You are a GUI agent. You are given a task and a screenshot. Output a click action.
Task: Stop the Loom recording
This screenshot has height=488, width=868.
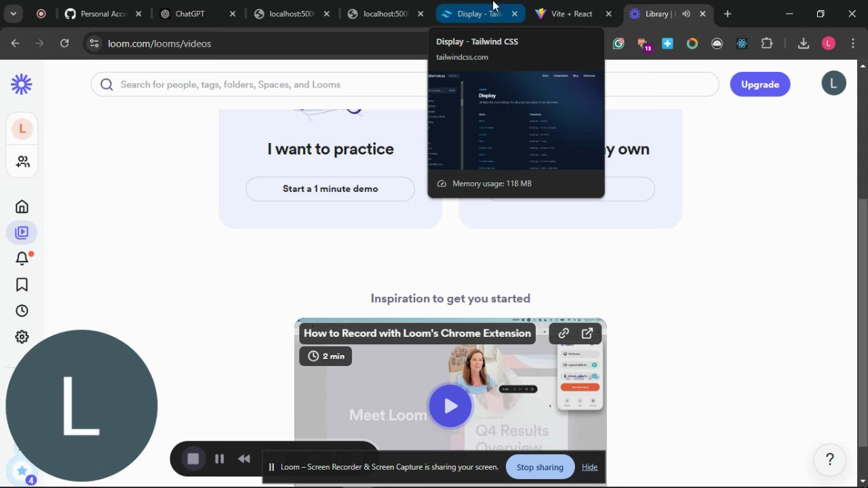[193, 459]
